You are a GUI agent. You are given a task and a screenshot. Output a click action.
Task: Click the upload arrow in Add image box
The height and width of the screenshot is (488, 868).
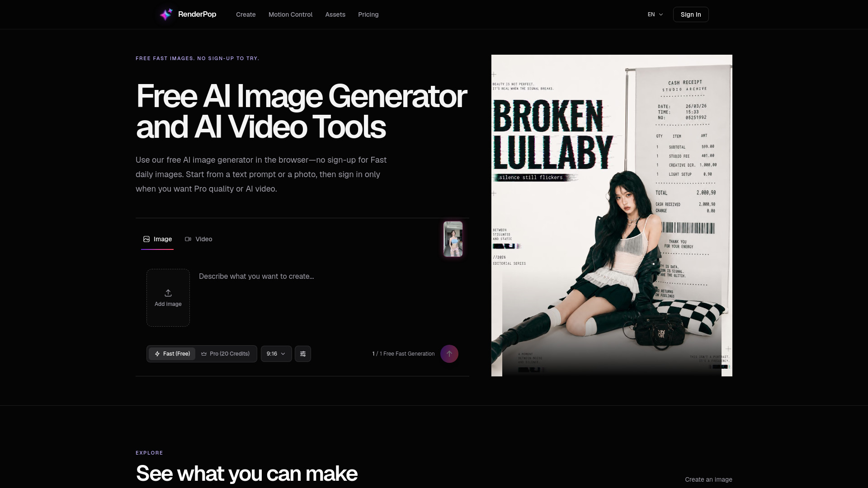pyautogui.click(x=168, y=293)
